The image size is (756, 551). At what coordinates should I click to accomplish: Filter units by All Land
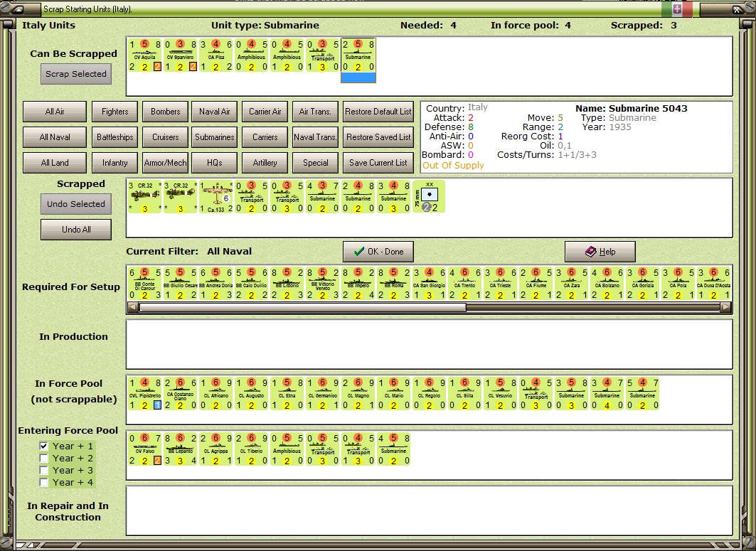(55, 162)
